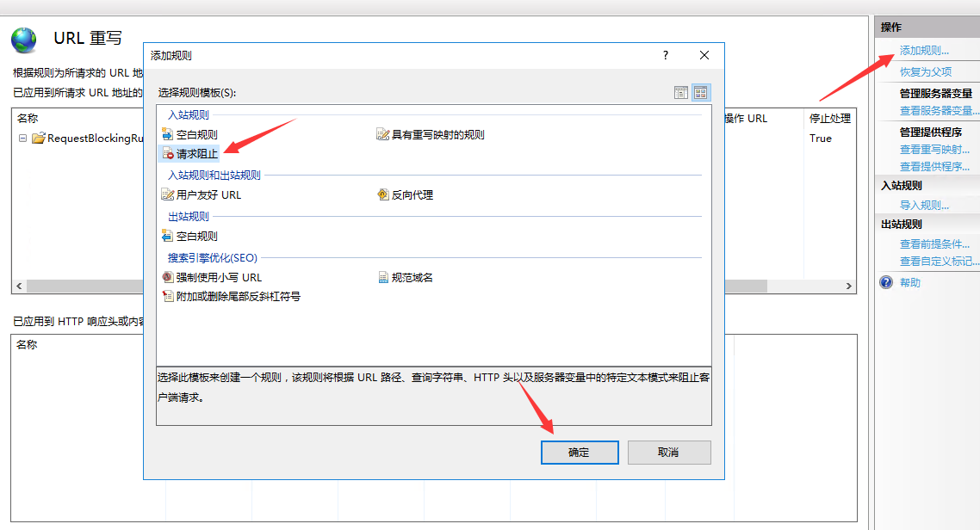980x530 pixels.
Task: Click dialog help question mark button
Action: 665,56
